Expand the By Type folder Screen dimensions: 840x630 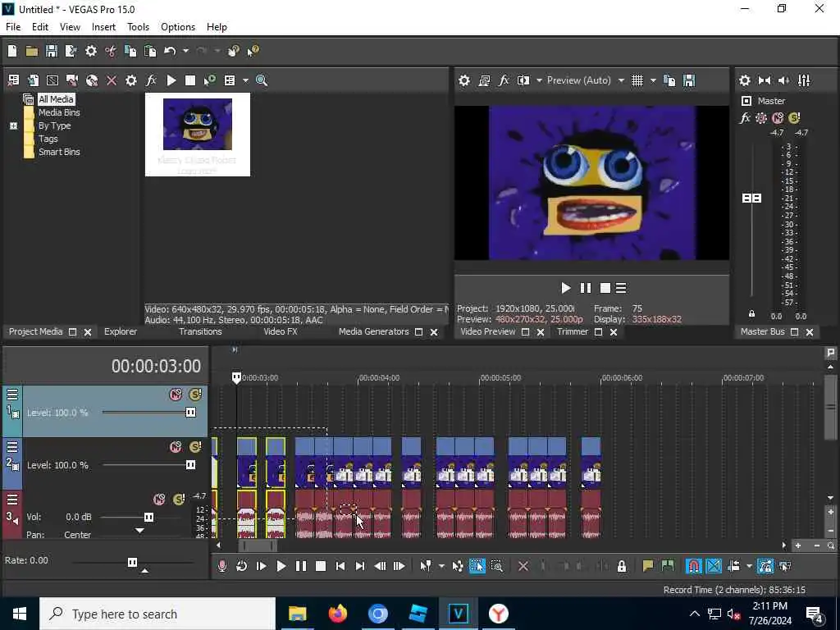[13, 126]
